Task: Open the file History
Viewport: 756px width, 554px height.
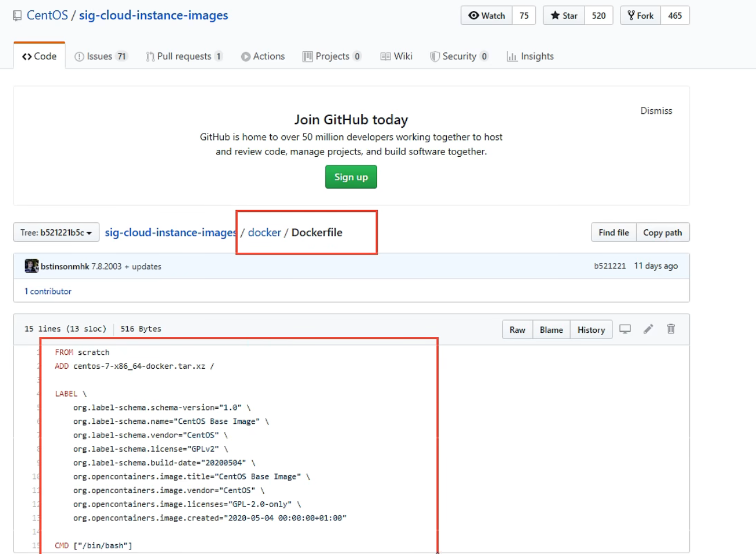Action: [x=591, y=330]
